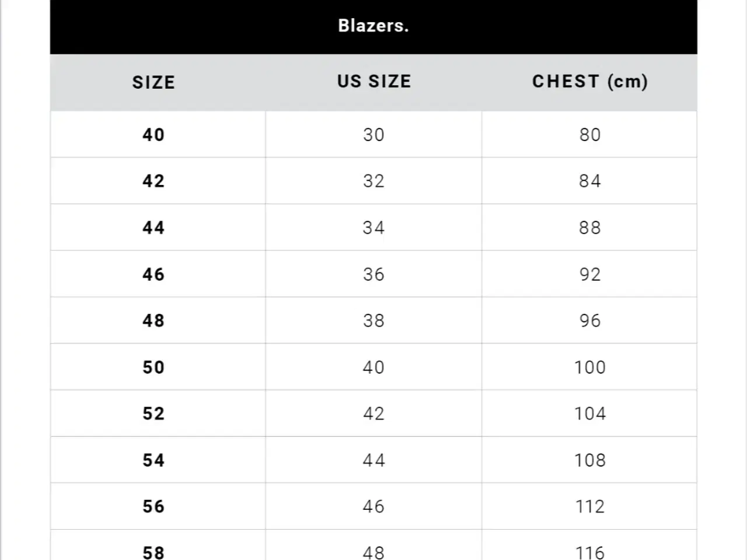Click the CHEST (cm) column header
Image resolution: width=747 pixels, height=560 pixels.
pyautogui.click(x=590, y=82)
